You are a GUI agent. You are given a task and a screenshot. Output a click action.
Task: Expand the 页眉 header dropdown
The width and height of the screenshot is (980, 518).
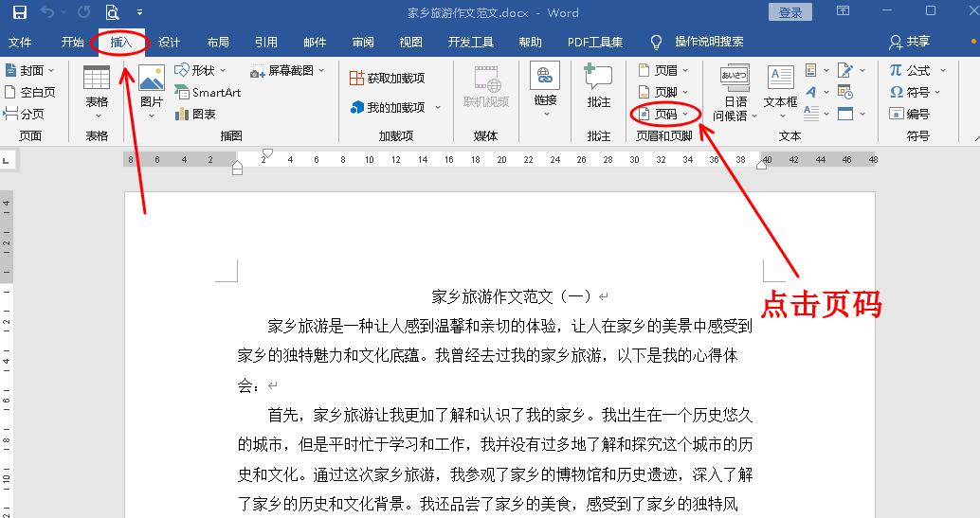click(663, 71)
